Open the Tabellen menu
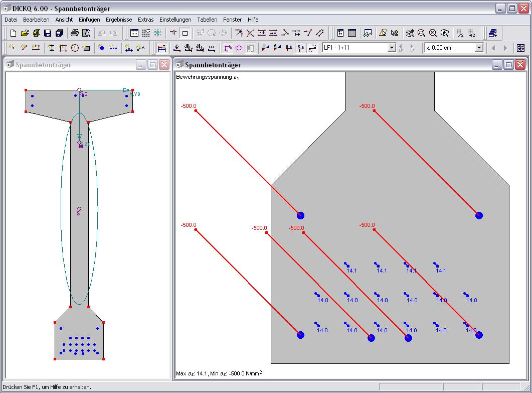 (207, 20)
